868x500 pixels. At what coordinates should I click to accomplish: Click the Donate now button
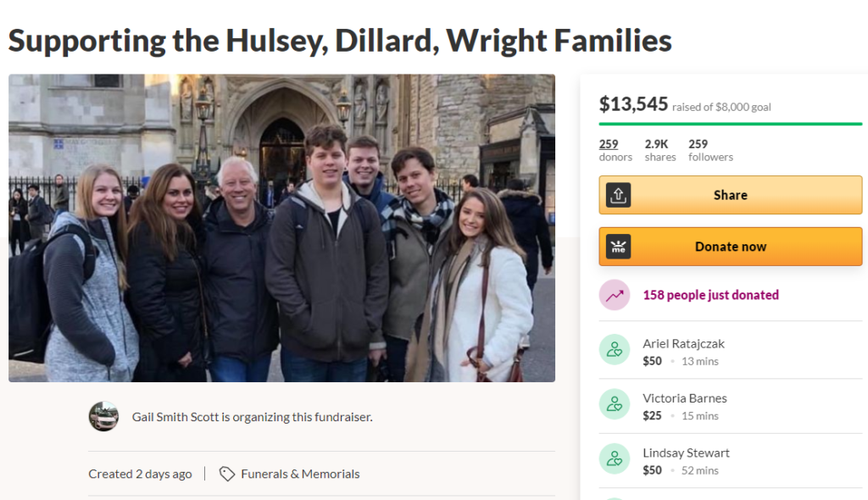point(730,247)
